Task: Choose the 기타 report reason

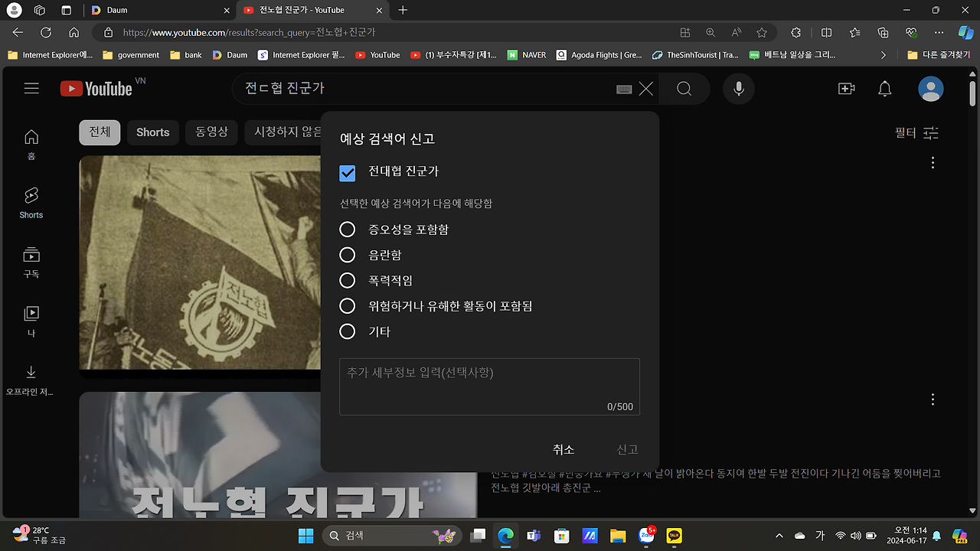Action: (x=348, y=331)
